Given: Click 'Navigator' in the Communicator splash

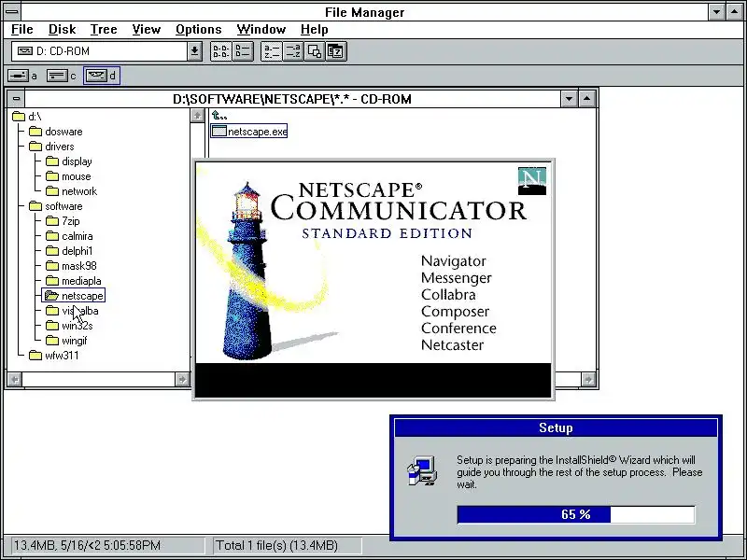Looking at the screenshot, I should tap(454, 261).
